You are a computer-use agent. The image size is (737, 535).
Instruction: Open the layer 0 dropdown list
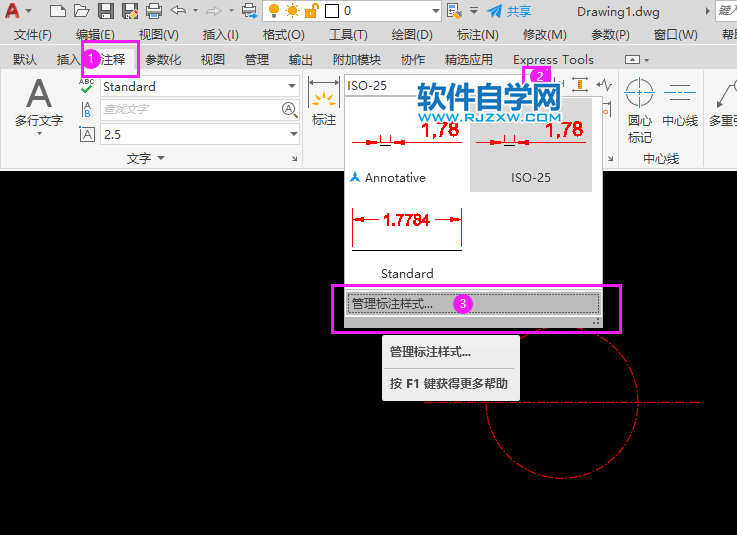click(x=436, y=11)
